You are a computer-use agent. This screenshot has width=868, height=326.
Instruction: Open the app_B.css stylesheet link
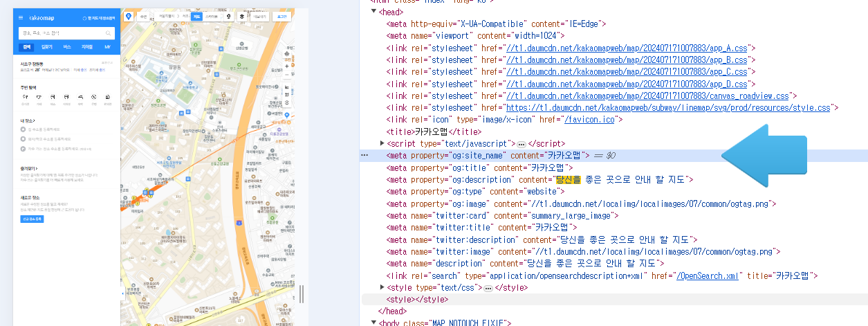click(x=627, y=60)
